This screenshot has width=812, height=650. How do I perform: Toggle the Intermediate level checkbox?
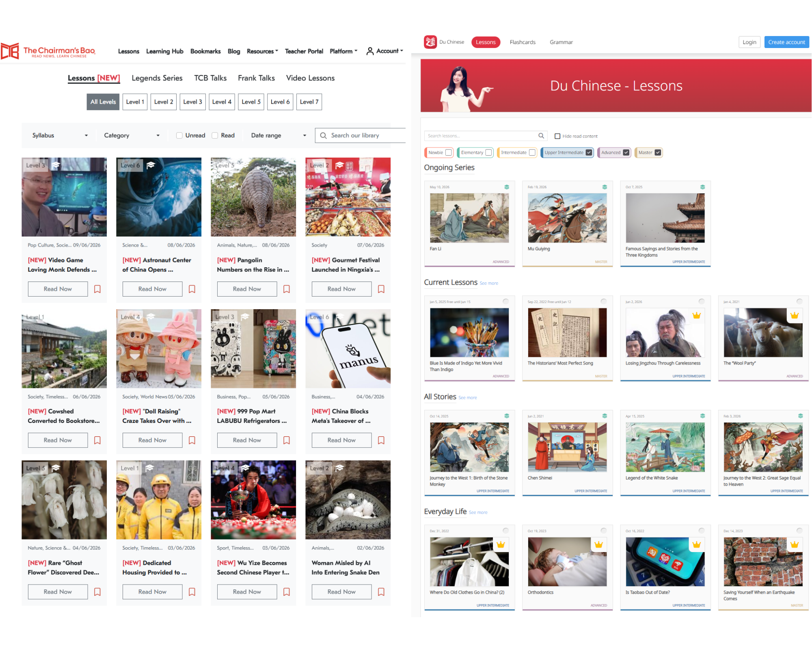[x=532, y=152]
